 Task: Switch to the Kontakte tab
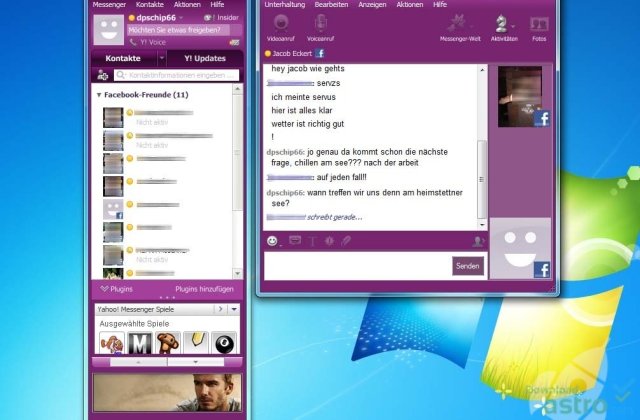click(123, 58)
